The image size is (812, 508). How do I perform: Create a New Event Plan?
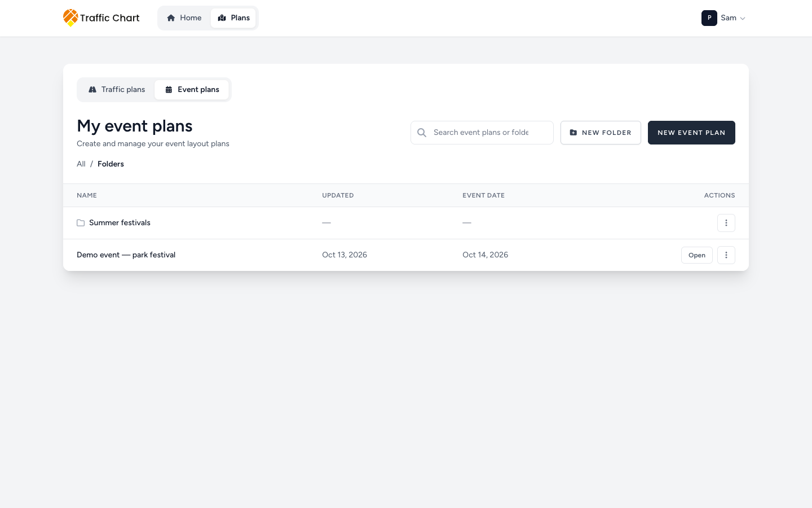click(x=691, y=133)
